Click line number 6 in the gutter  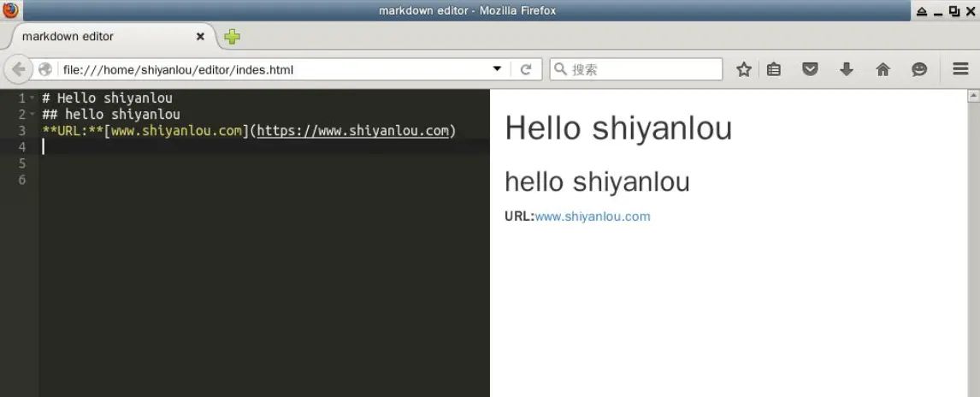tap(22, 180)
